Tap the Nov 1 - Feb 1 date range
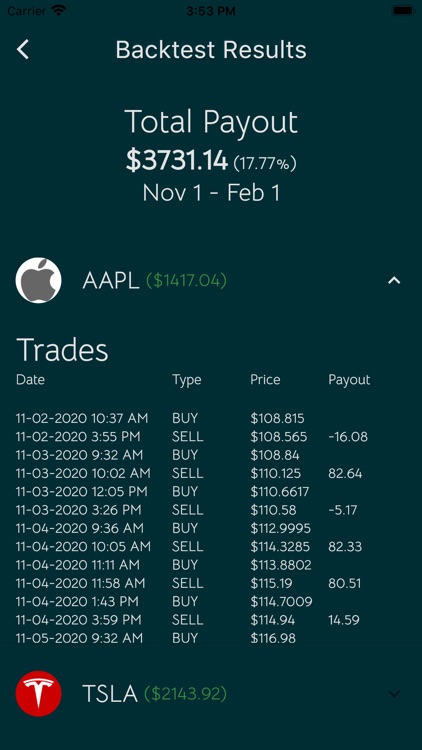Viewport: 422px width, 750px height. point(211,193)
